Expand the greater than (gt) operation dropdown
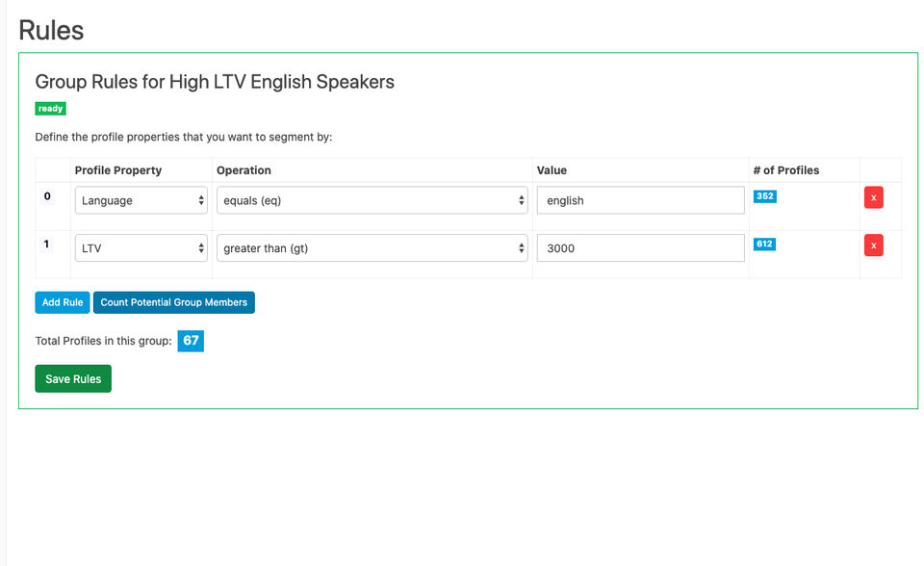Screen dimensions: 924x566 point(372,248)
